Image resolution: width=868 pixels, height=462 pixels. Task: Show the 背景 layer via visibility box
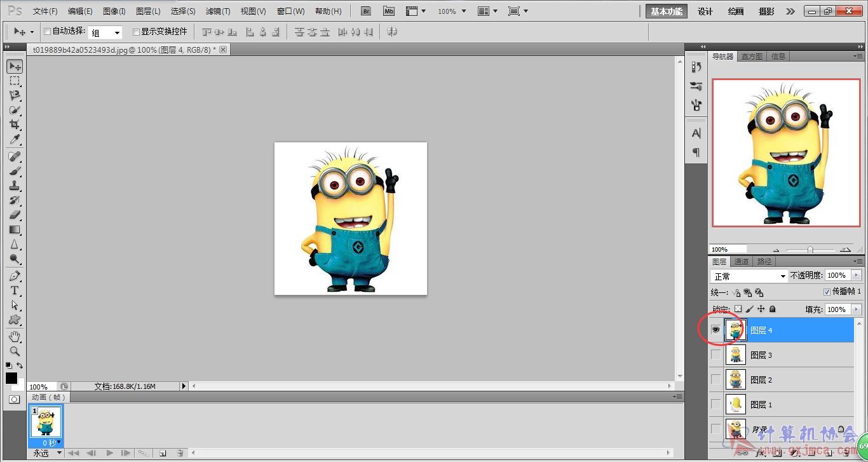pos(716,429)
